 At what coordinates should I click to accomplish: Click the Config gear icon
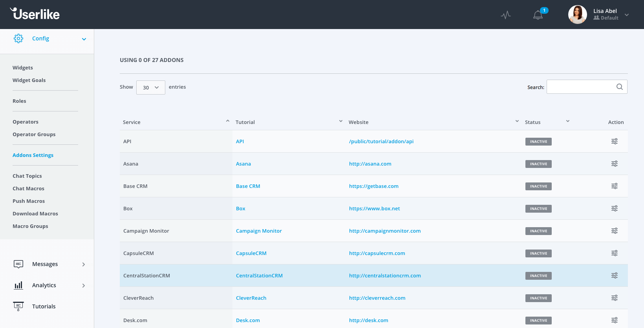point(18,38)
